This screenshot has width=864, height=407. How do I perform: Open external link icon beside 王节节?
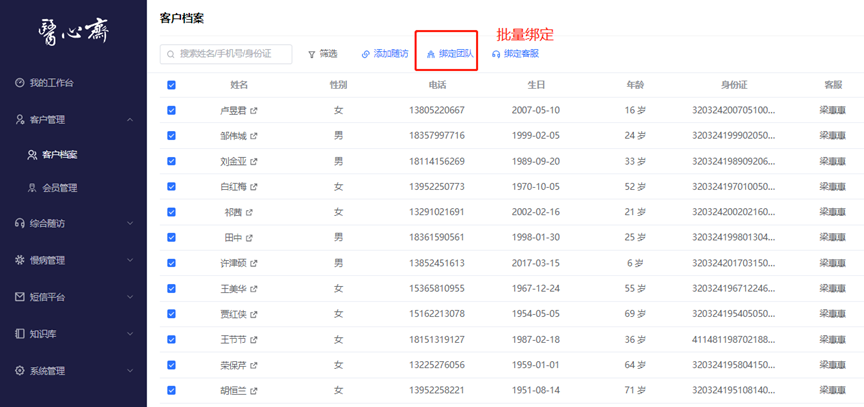(x=253, y=340)
